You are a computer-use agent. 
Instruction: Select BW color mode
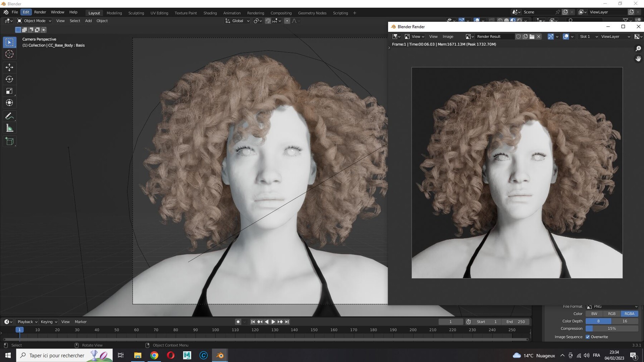coord(594,314)
